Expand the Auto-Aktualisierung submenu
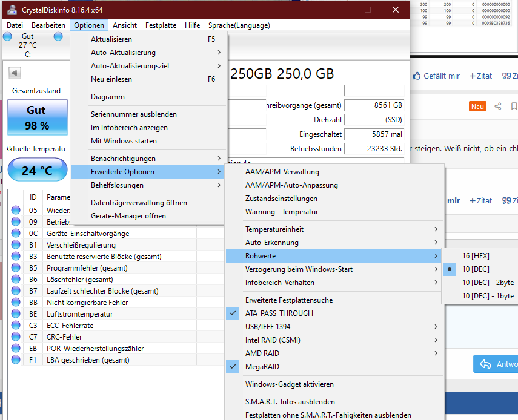The image size is (518, 420). click(x=148, y=53)
